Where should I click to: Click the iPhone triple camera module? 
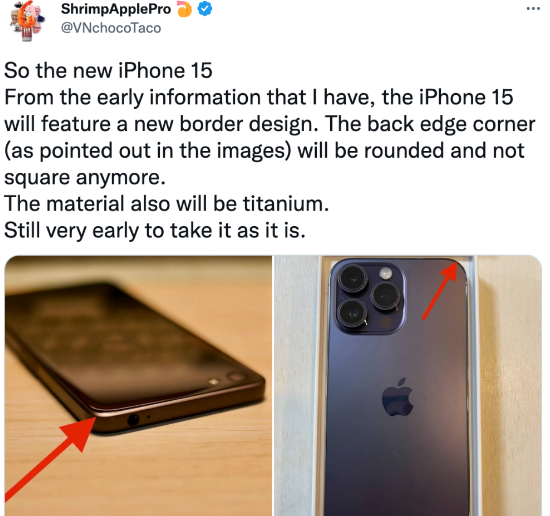(x=369, y=297)
